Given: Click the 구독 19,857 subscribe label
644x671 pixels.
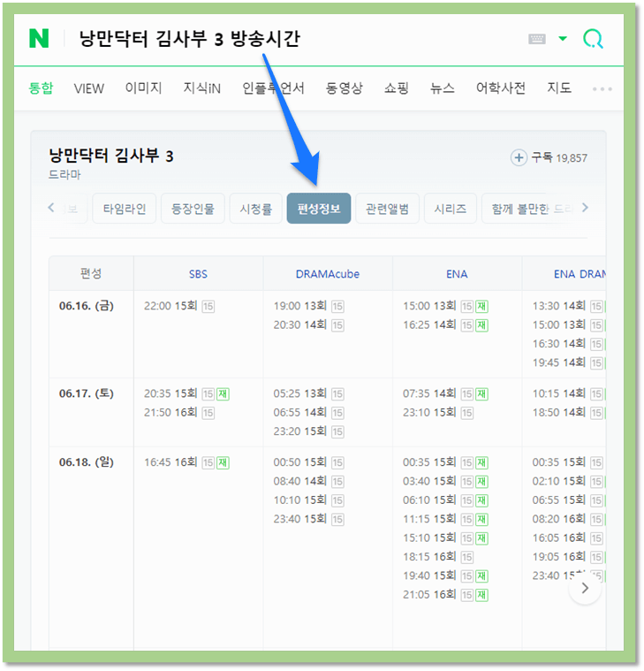Looking at the screenshot, I should [559, 158].
